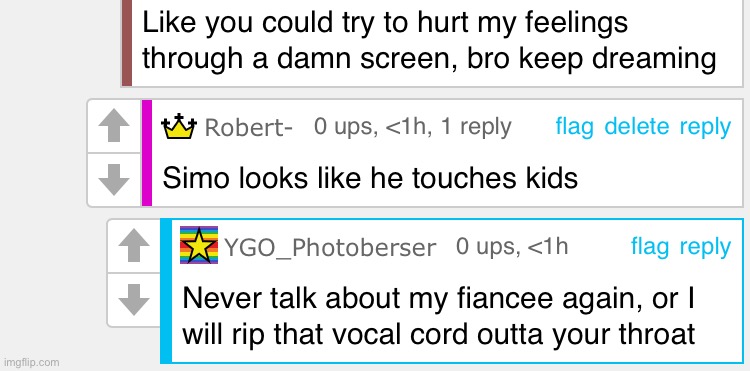Viewport: 750px width, 371px height.
Task: Click the imgflip.com watermark
Action: coord(30,362)
